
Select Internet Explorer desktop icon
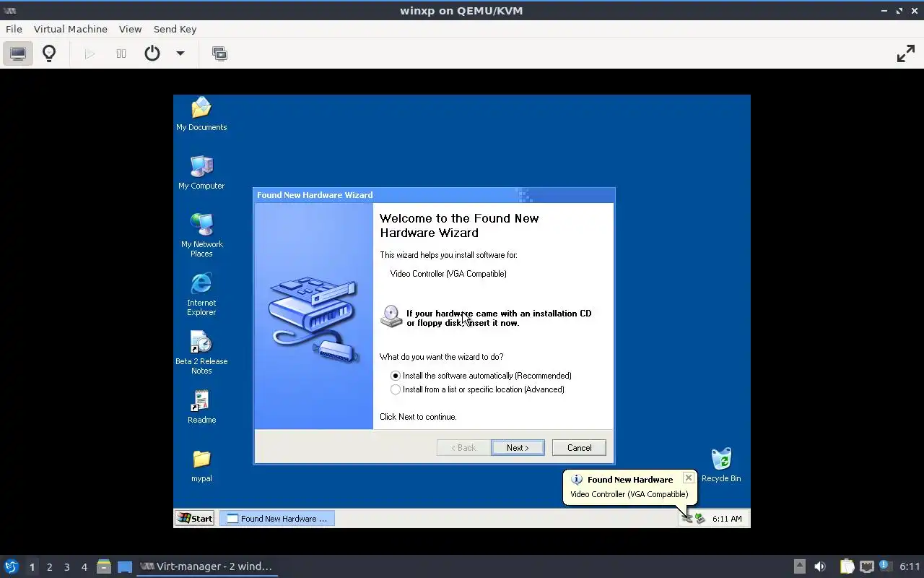click(x=201, y=294)
